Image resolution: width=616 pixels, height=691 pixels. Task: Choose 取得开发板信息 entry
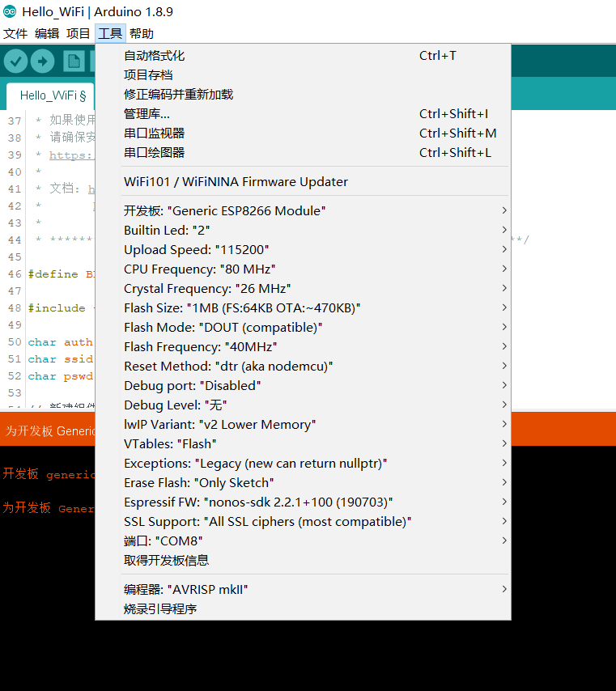tap(303, 560)
